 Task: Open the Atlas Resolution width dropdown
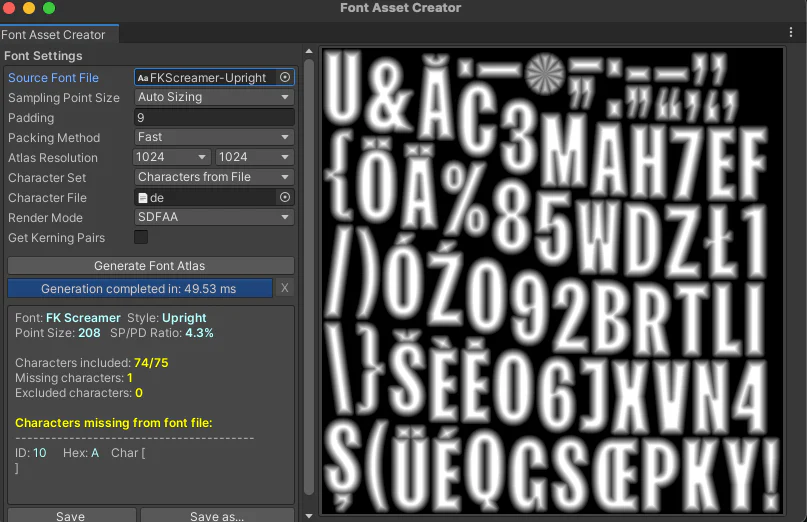172,157
